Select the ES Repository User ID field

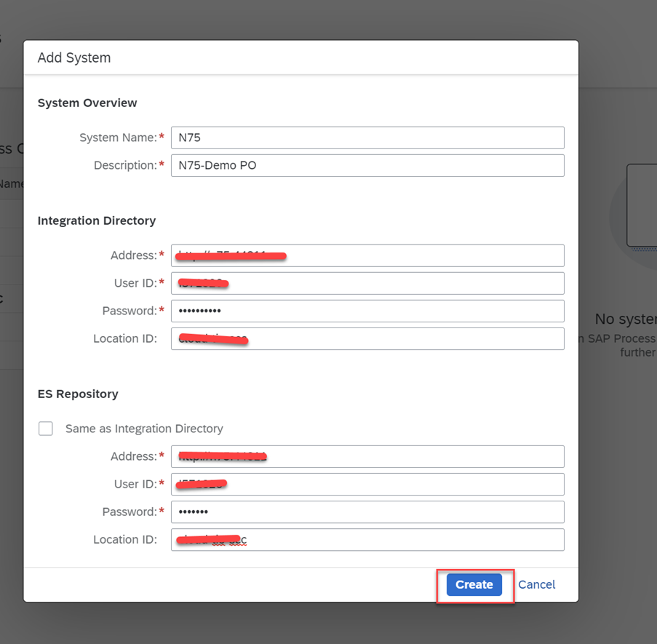point(367,484)
